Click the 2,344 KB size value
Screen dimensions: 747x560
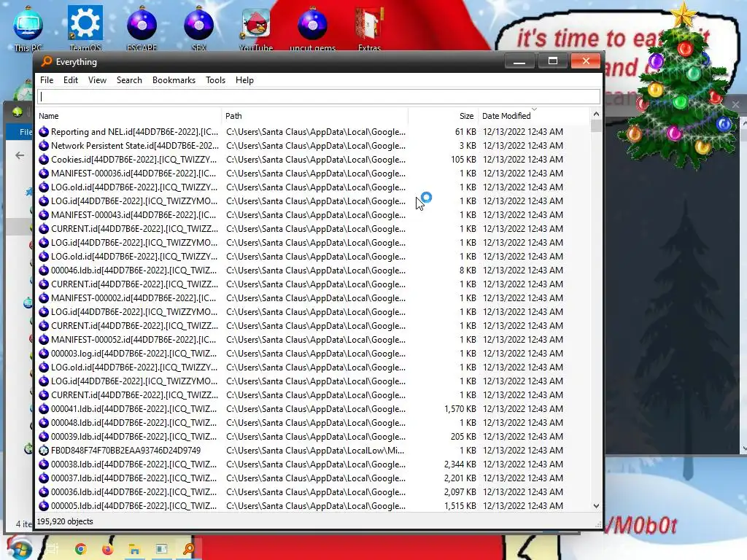pyautogui.click(x=460, y=464)
